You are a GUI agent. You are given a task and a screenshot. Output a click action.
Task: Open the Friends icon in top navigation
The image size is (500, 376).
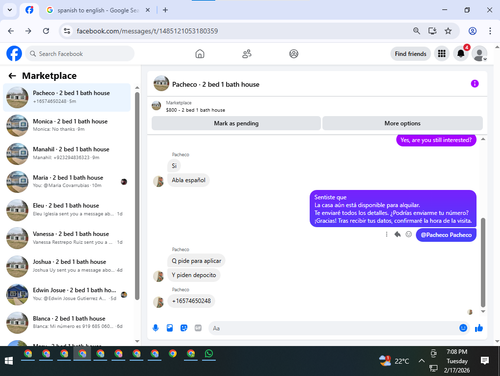pos(247,54)
